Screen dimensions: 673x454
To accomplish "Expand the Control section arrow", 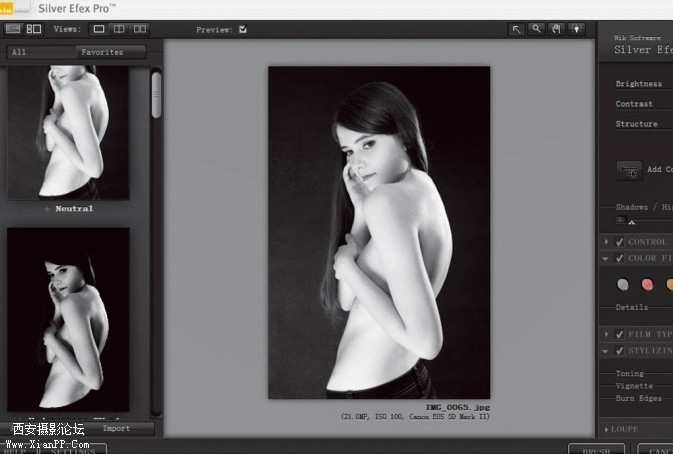I will [x=606, y=242].
